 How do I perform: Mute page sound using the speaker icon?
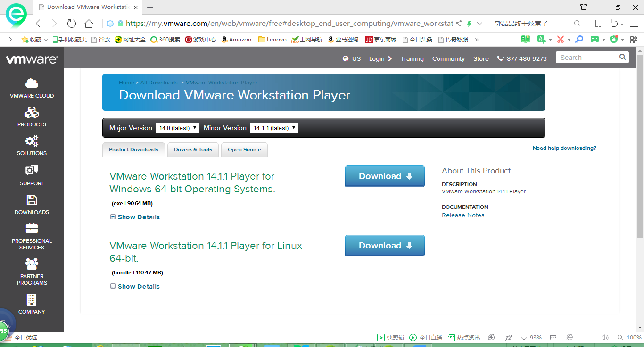605,338
